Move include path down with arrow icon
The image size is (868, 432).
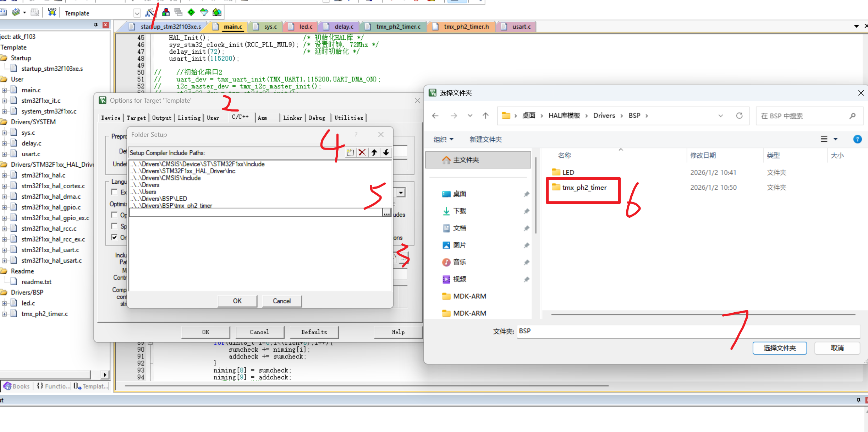[x=386, y=153]
